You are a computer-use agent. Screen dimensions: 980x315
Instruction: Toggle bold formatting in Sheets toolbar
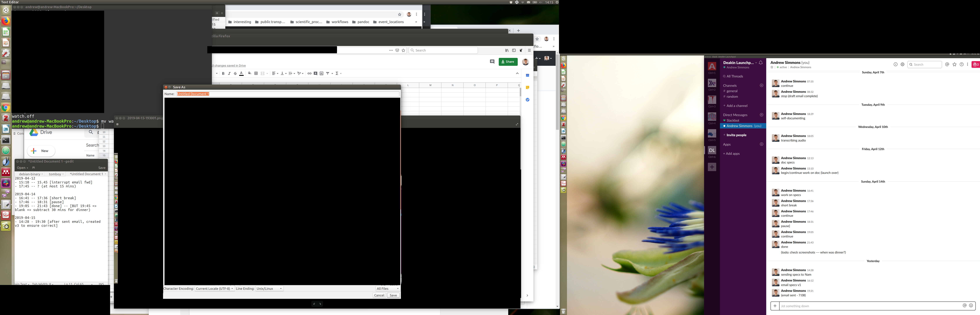pos(223,73)
